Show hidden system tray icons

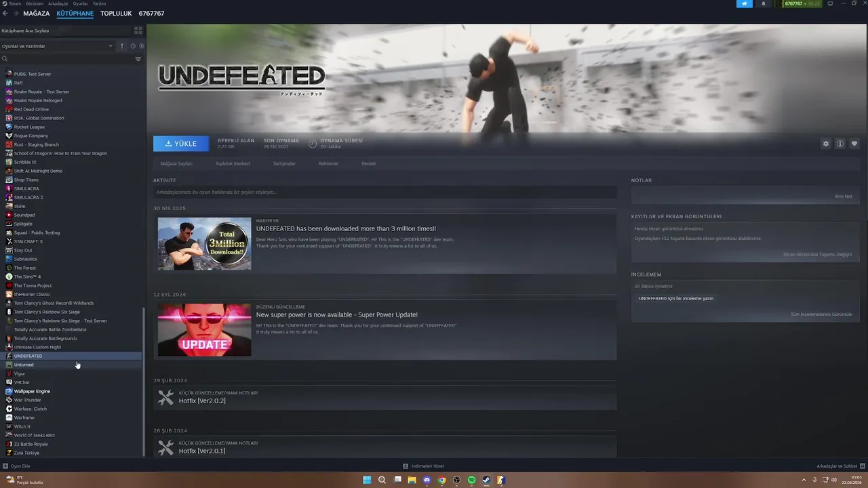point(804,480)
